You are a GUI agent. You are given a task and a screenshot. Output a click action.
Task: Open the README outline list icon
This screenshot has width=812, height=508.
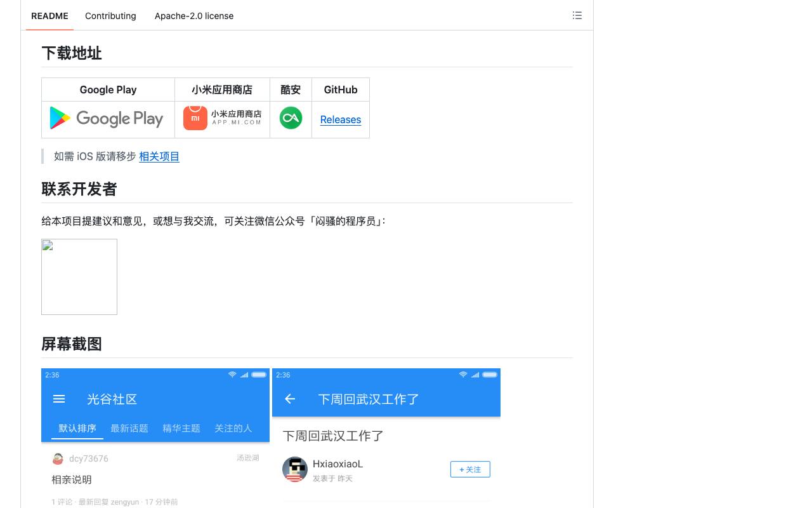(x=577, y=15)
